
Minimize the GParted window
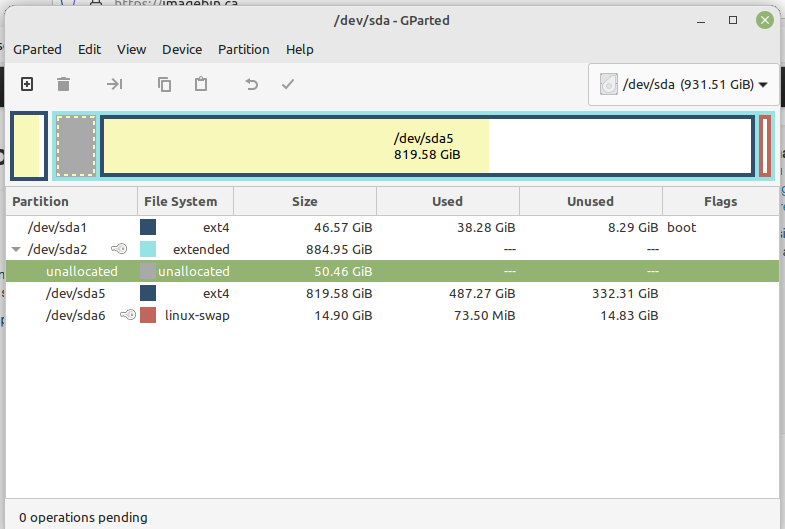pyautogui.click(x=701, y=21)
